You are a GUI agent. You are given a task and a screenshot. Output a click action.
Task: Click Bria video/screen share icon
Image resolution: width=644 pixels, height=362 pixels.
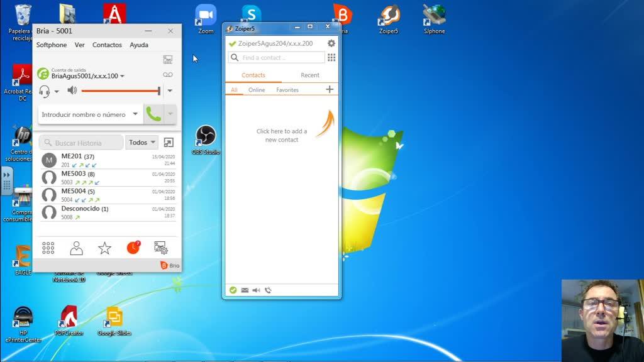pos(167,60)
